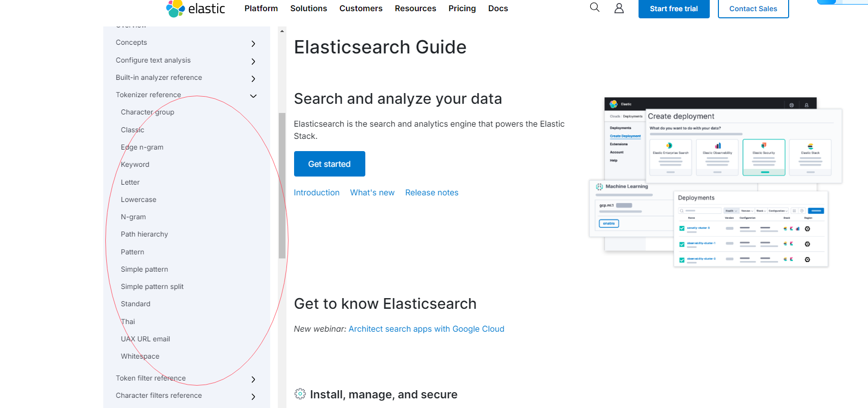Collapse the Tokenizer reference section

pos(253,96)
